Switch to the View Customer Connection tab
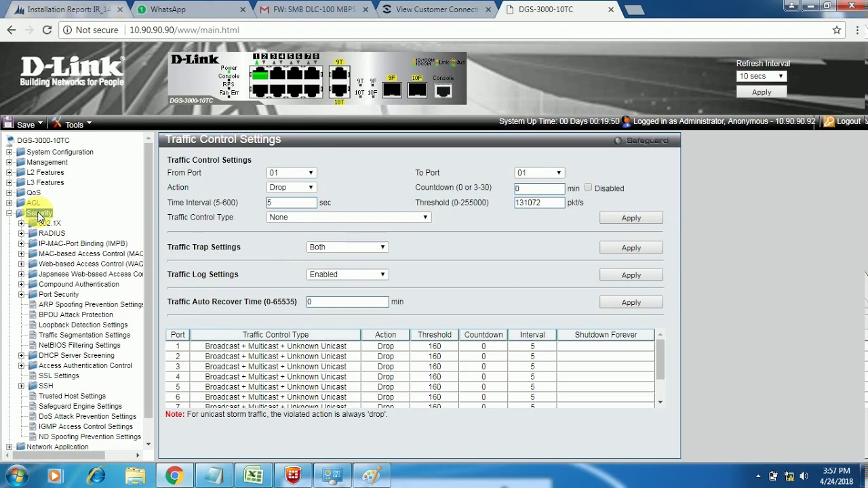 coord(437,9)
